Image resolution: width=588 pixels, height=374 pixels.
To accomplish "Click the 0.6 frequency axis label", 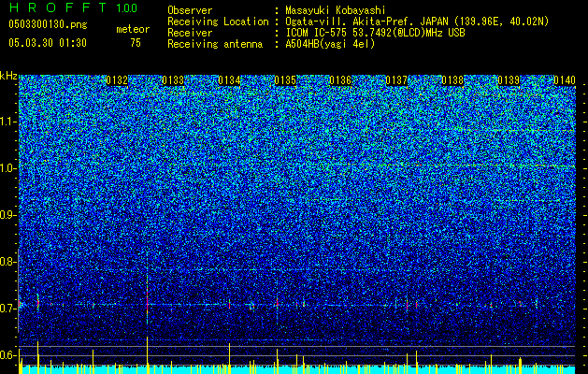I will click(x=8, y=355).
